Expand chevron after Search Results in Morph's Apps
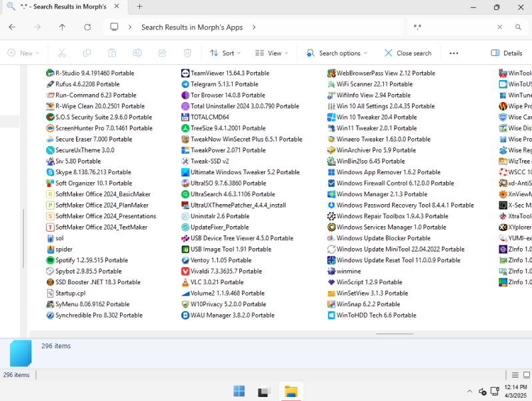This screenshot has width=532, height=401. pyautogui.click(x=254, y=27)
